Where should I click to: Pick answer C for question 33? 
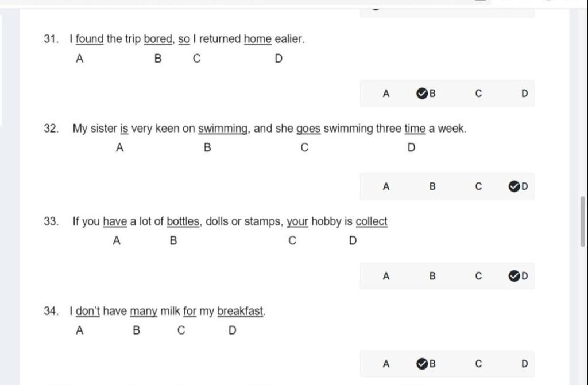point(478,277)
